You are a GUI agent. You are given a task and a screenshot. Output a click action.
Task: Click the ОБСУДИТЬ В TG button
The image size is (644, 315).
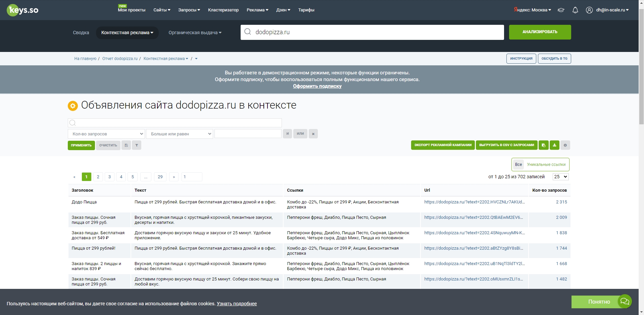point(554,59)
